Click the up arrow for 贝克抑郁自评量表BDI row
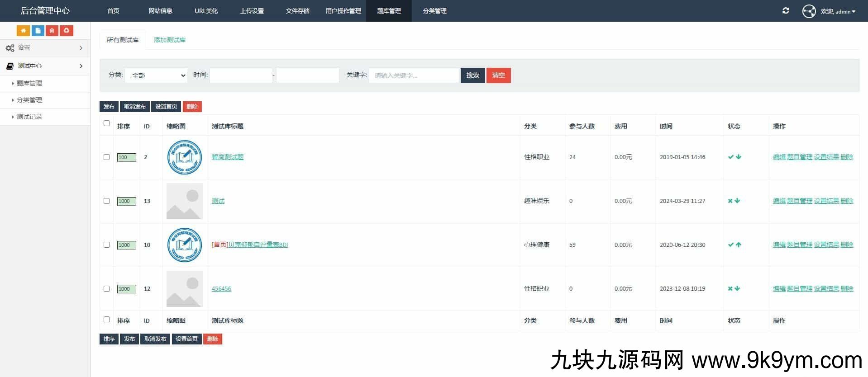Image resolution: width=868 pixels, height=377 pixels. click(x=739, y=245)
